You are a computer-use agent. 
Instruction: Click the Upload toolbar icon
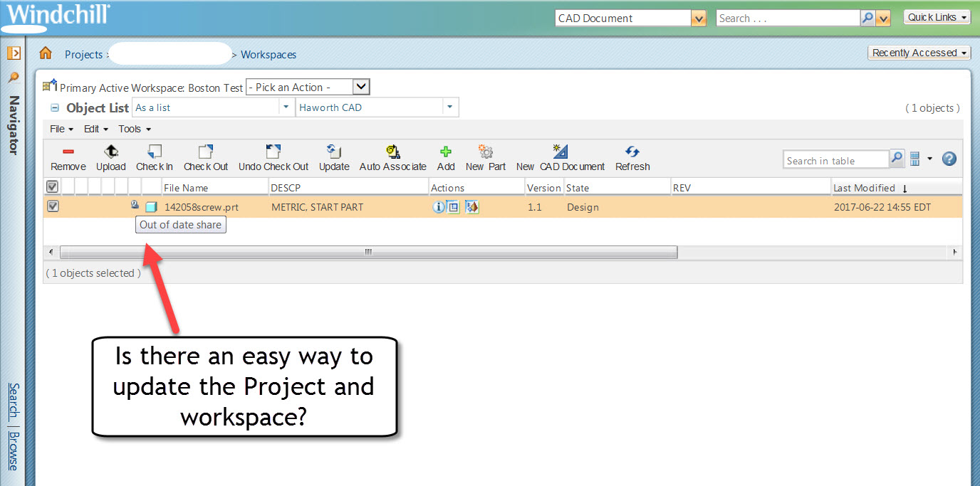pyautogui.click(x=110, y=157)
